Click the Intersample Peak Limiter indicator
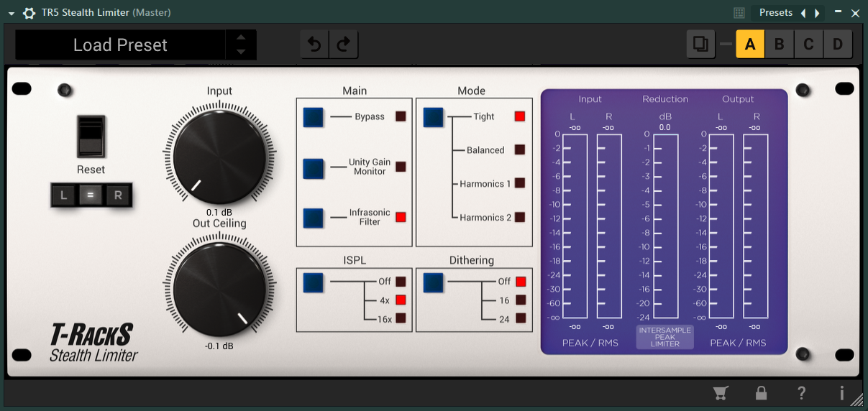Viewport: 868px width, 411px height. [x=665, y=337]
